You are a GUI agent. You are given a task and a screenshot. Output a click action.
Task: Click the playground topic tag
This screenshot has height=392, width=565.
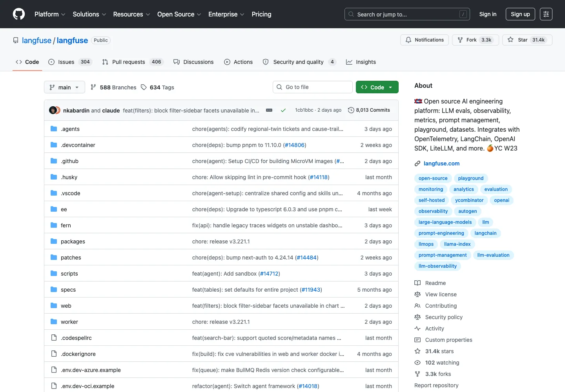pos(471,178)
